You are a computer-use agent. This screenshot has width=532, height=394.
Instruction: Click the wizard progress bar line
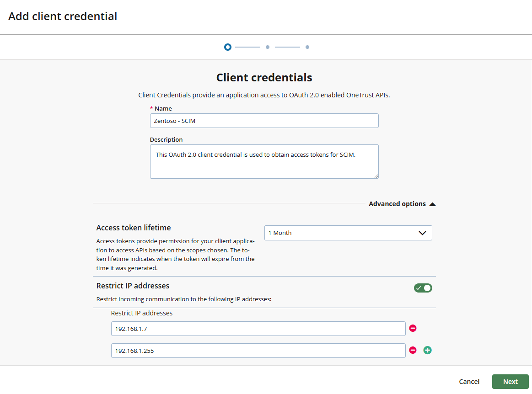(x=247, y=47)
